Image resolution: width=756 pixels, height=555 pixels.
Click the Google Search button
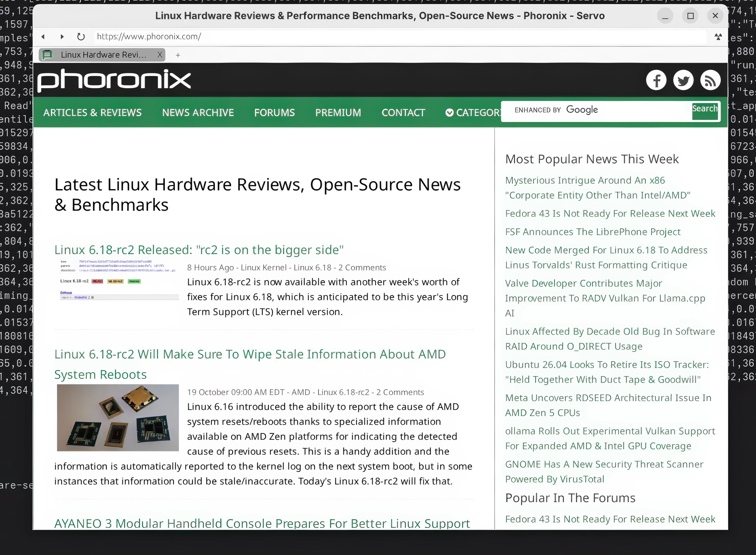(x=705, y=111)
